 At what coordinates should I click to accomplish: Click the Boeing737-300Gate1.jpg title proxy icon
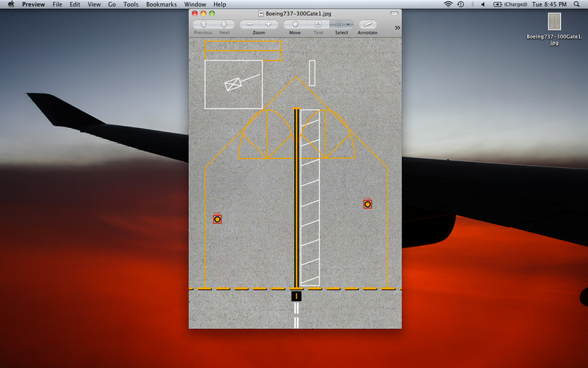tap(260, 13)
